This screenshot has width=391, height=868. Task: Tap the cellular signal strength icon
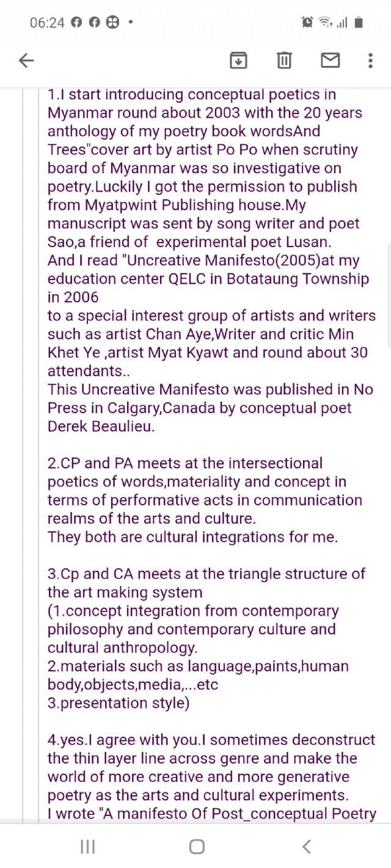(x=342, y=23)
